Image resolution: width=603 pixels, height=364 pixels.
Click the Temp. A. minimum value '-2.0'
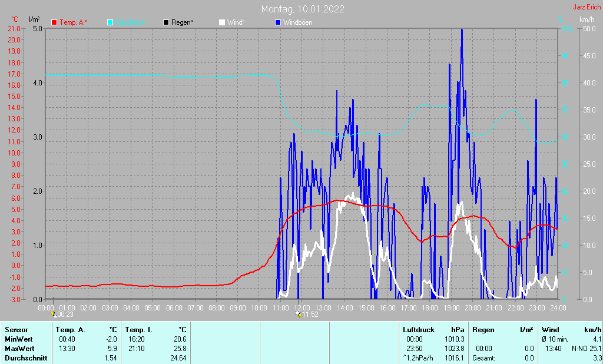111,339
